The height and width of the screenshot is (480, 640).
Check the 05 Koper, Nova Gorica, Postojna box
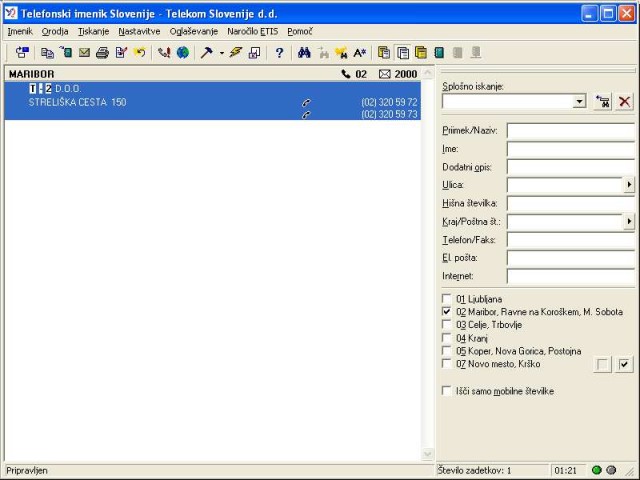[447, 351]
